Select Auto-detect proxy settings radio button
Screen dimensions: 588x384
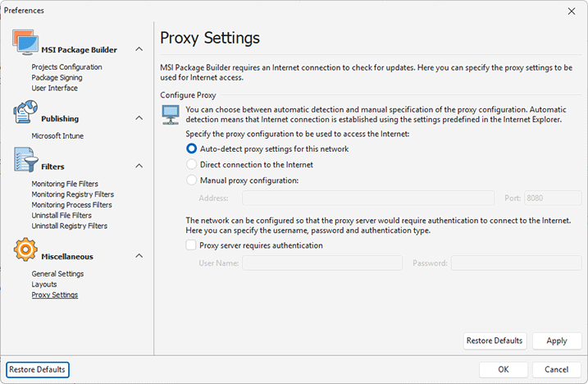(192, 149)
